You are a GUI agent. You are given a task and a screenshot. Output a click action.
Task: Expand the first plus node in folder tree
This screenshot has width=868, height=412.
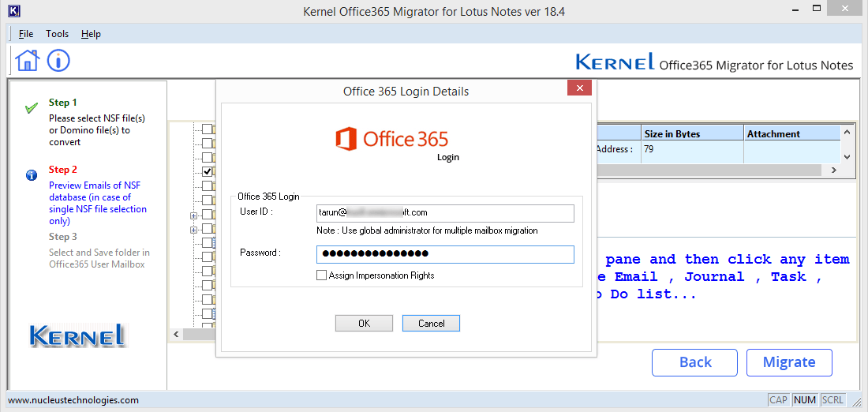(x=194, y=215)
